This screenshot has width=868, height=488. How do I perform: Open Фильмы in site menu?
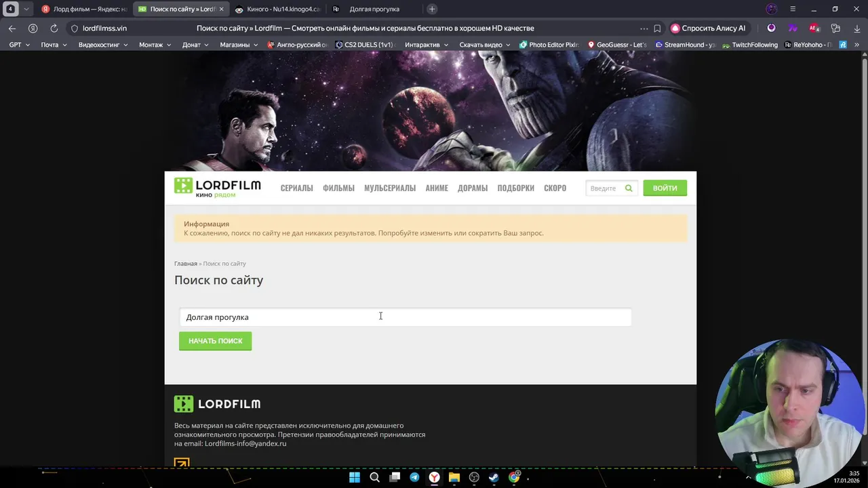point(338,188)
